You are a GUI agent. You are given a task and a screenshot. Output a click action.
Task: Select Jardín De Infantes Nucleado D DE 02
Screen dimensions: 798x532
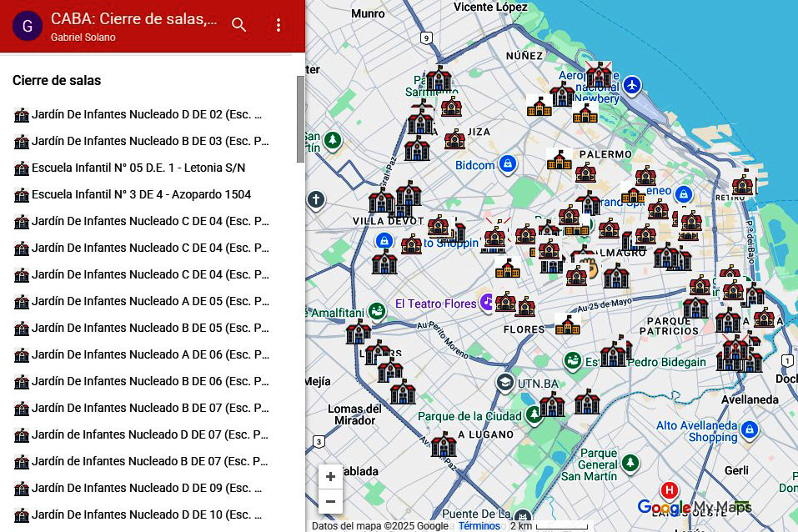(x=147, y=114)
